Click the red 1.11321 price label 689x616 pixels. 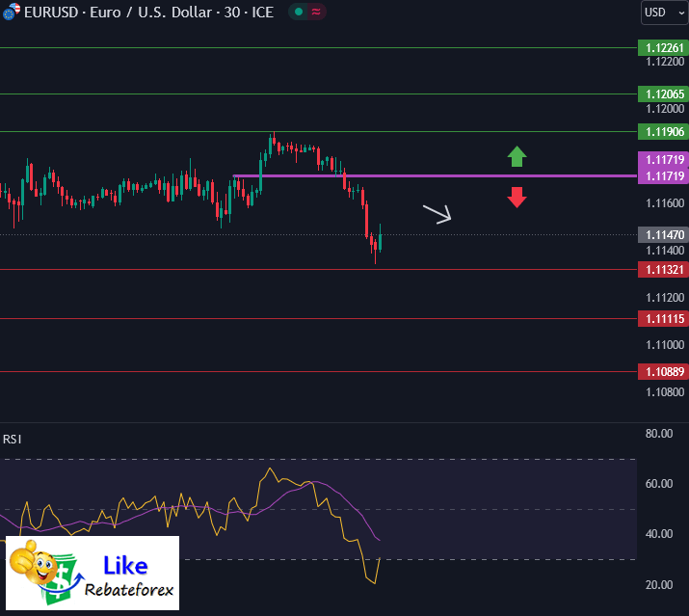663,270
